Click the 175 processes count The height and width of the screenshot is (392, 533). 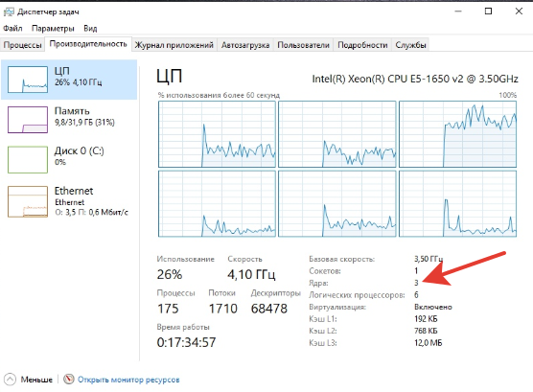[168, 309]
